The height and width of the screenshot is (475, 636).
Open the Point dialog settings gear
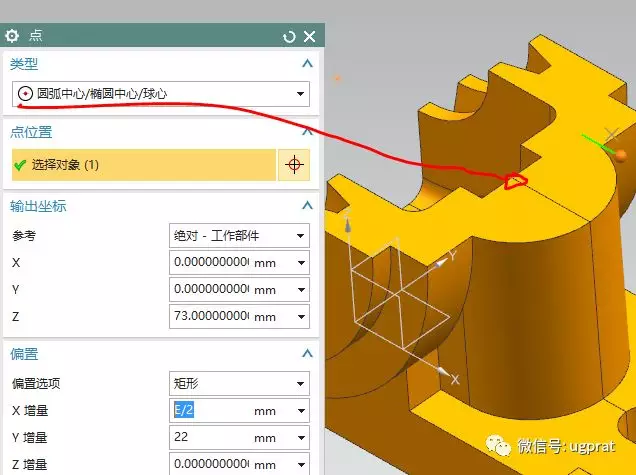click(x=12, y=36)
